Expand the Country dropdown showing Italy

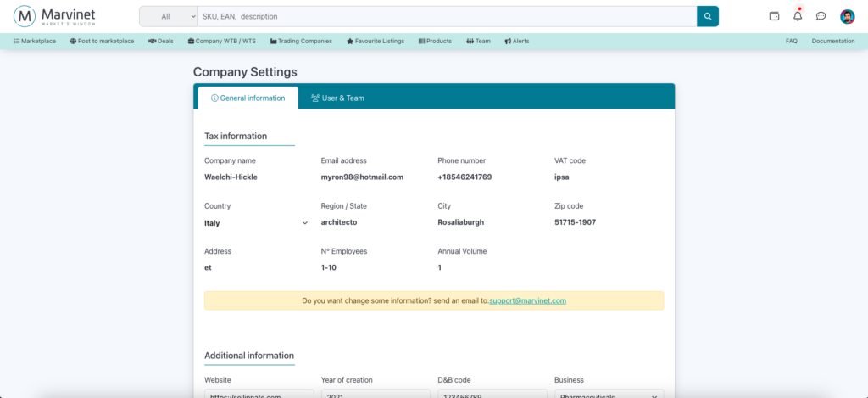(x=256, y=223)
